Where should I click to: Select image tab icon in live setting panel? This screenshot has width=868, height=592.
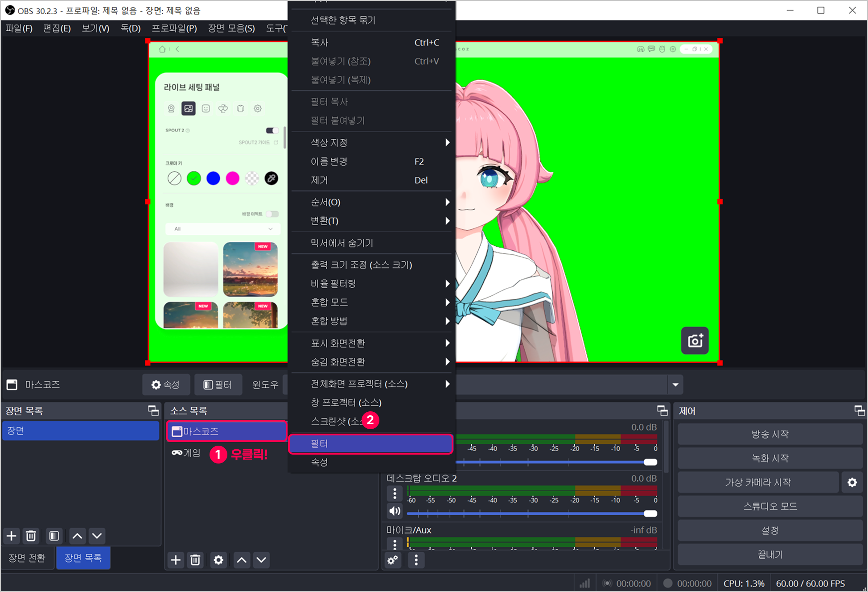coord(189,108)
